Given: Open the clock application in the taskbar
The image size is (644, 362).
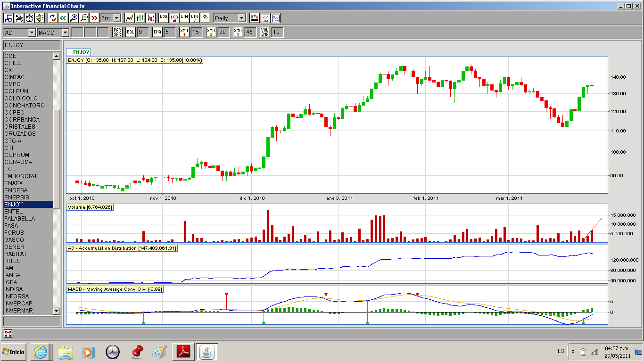Looking at the screenshot, I should [113, 352].
